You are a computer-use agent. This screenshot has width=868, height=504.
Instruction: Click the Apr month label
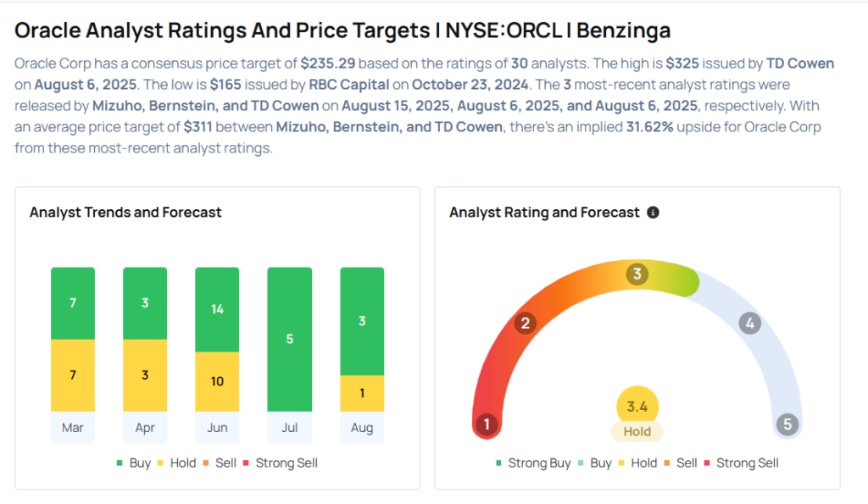point(145,428)
